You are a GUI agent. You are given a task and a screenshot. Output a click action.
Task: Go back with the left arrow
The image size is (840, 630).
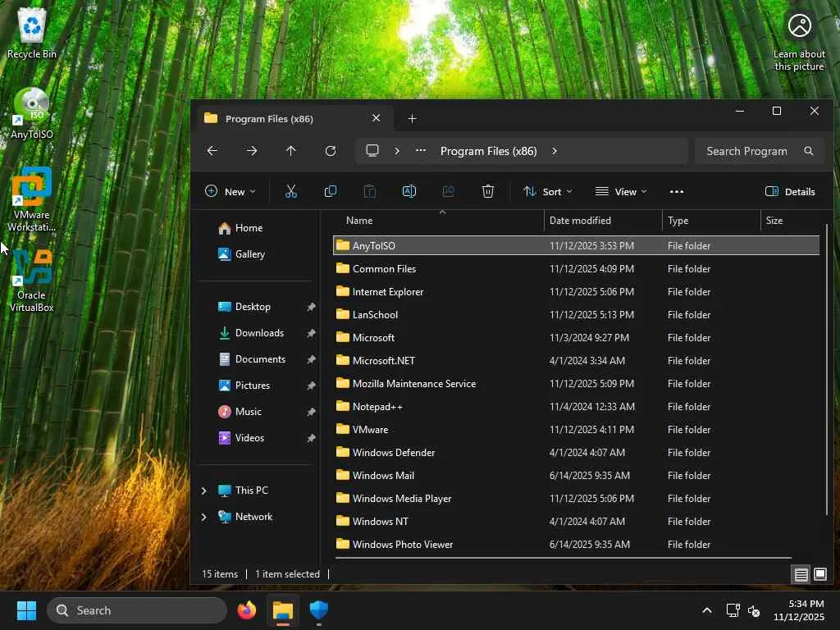[x=212, y=151]
